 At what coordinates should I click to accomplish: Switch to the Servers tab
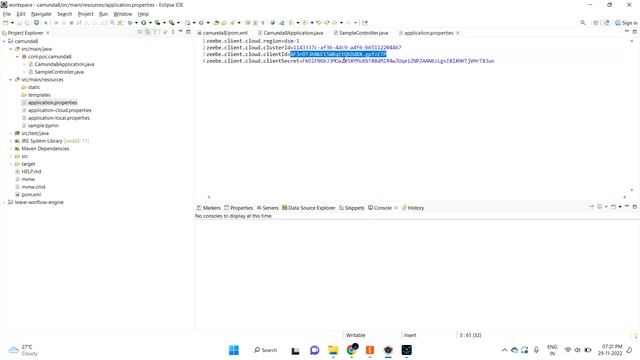(267, 208)
